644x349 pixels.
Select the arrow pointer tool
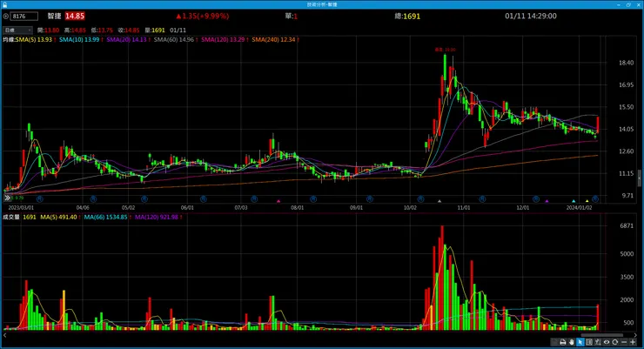click(580, 342)
